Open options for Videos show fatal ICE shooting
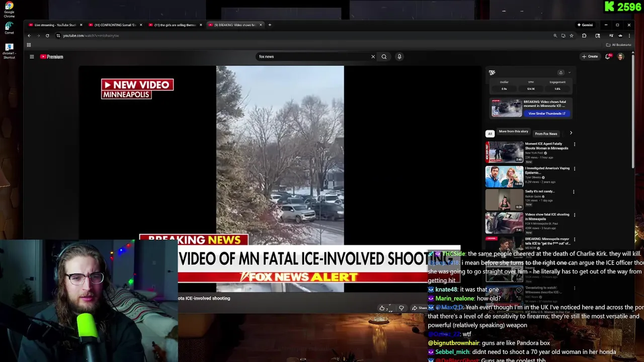Screen dimensions: 644x362 click(x=575, y=215)
